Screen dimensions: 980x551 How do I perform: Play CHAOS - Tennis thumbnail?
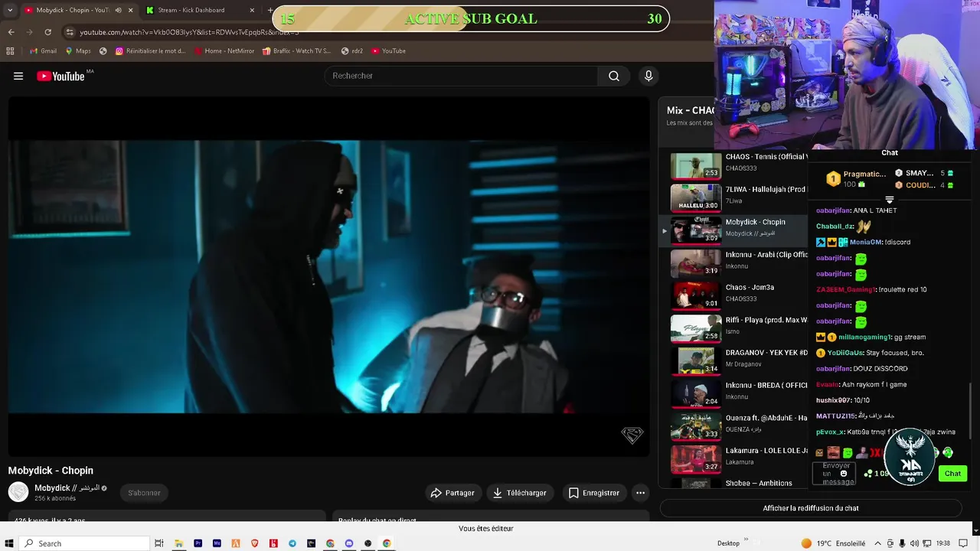(x=696, y=166)
